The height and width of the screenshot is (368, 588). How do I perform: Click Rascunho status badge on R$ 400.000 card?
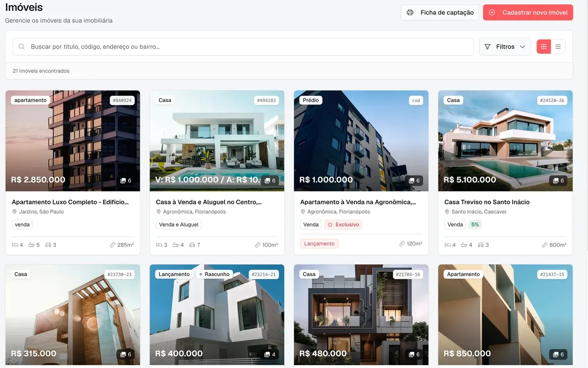(x=214, y=274)
